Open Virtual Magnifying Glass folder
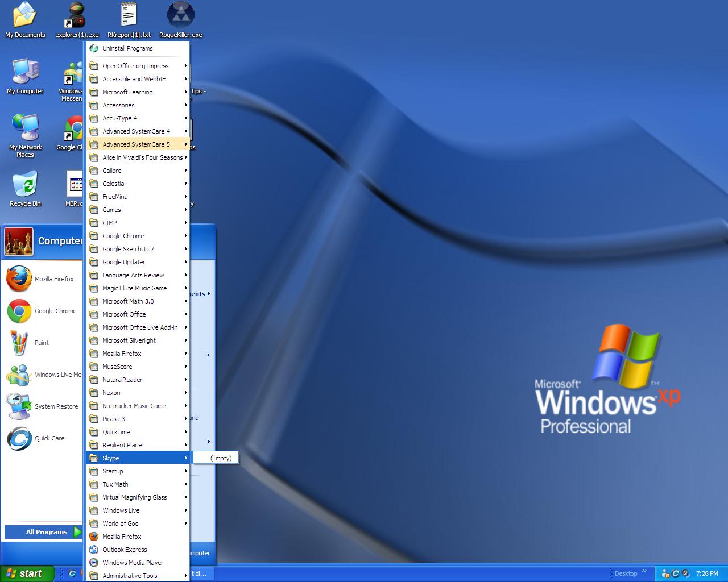The height and width of the screenshot is (582, 728). coord(138,497)
